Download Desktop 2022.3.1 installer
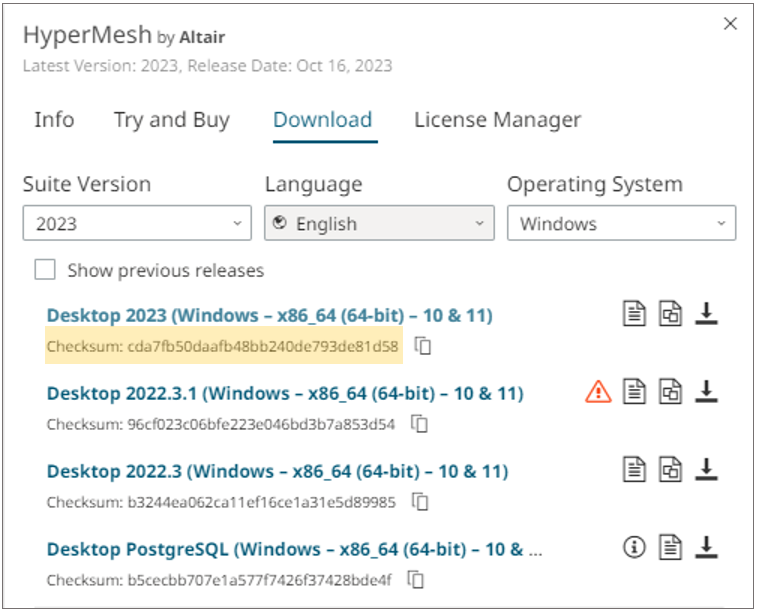757x613 pixels. 706,391
